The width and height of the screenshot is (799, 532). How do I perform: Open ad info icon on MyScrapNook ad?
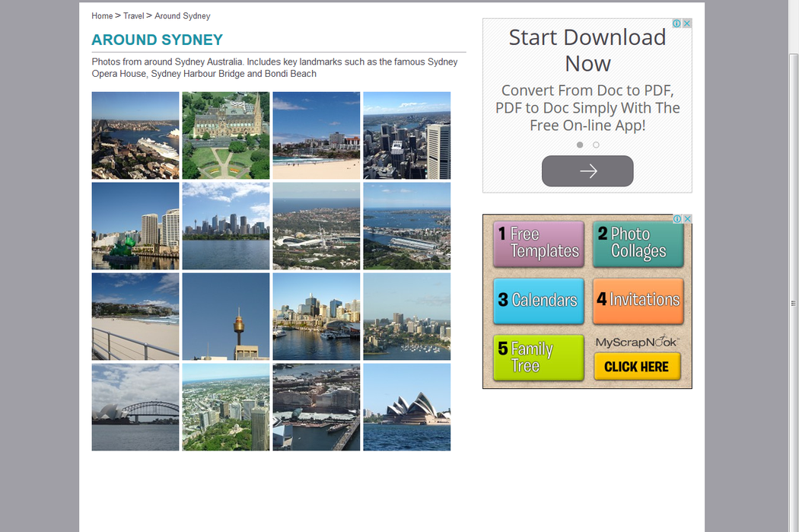678,219
